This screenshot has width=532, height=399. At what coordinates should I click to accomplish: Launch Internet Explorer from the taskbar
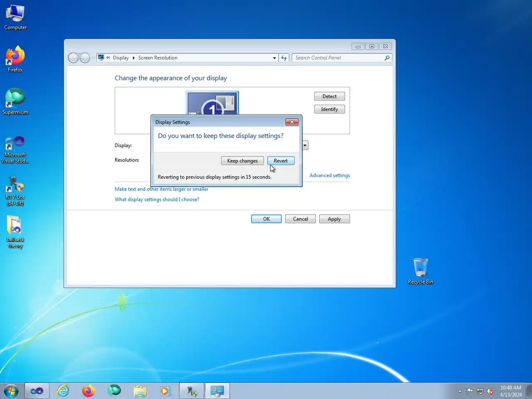(x=63, y=391)
